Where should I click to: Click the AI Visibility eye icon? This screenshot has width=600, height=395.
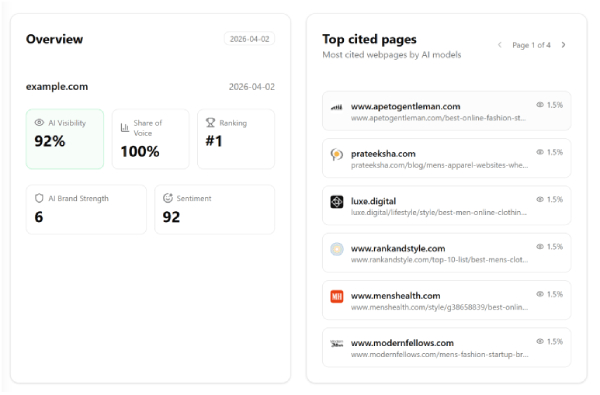39,123
